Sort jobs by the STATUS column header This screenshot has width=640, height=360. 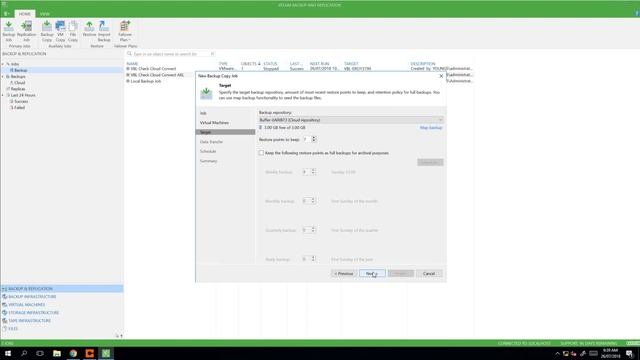pyautogui.click(x=270, y=64)
